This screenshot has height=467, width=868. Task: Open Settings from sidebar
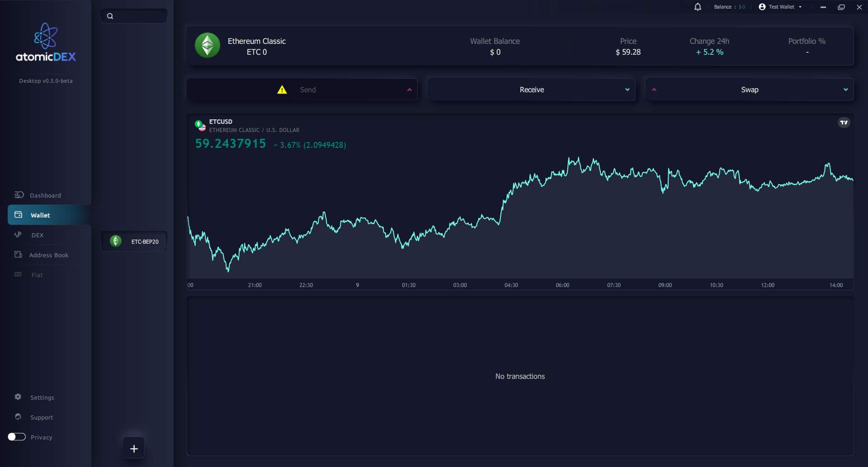coord(42,397)
